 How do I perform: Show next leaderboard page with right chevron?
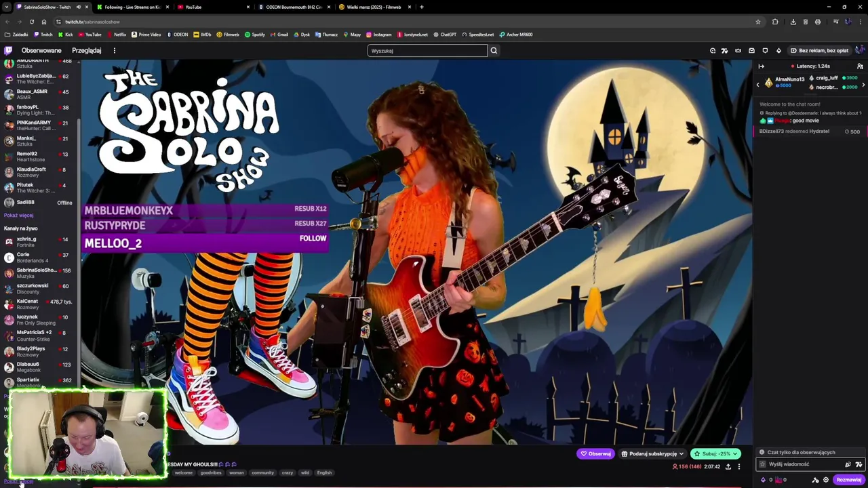(863, 85)
